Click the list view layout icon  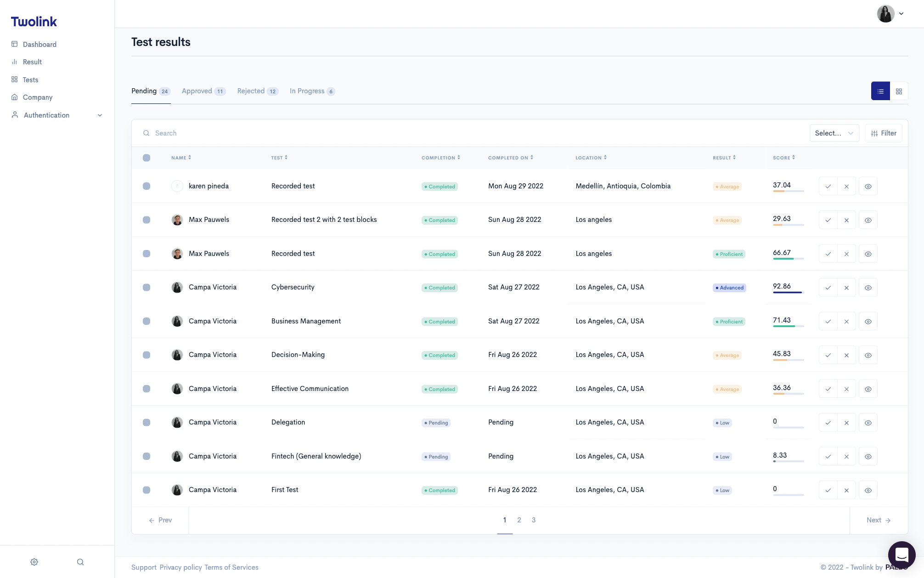click(880, 91)
